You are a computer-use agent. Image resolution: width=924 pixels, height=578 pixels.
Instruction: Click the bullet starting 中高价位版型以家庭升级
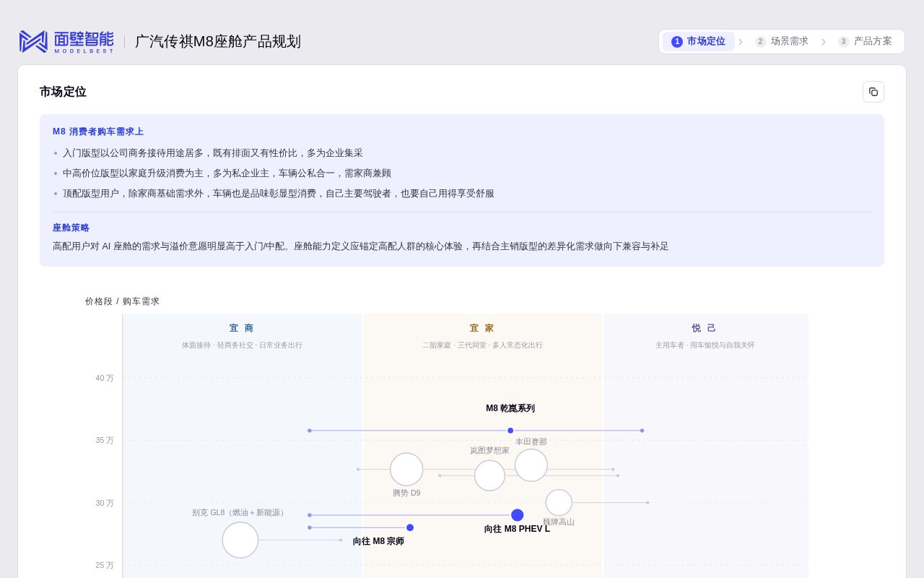click(x=227, y=173)
